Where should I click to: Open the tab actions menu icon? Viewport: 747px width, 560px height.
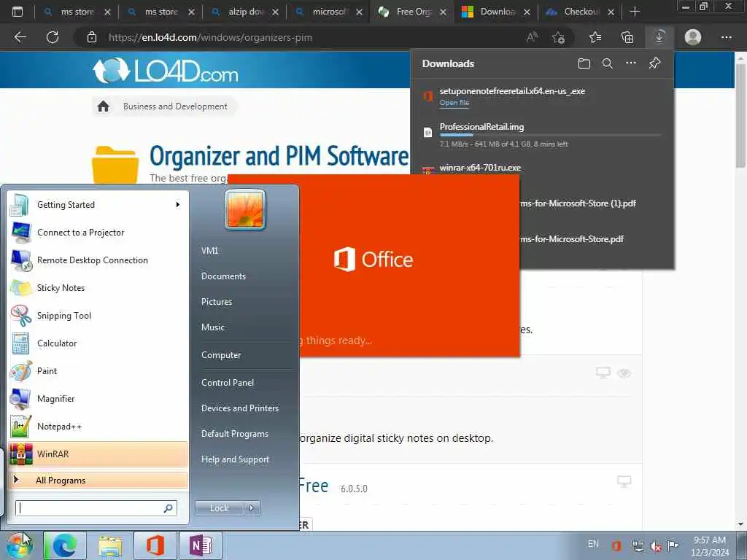point(18,12)
